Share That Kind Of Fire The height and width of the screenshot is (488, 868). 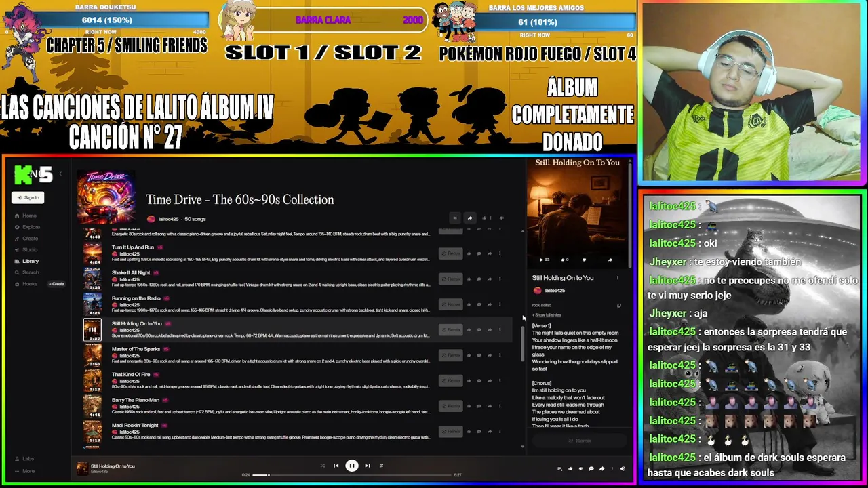(489, 380)
